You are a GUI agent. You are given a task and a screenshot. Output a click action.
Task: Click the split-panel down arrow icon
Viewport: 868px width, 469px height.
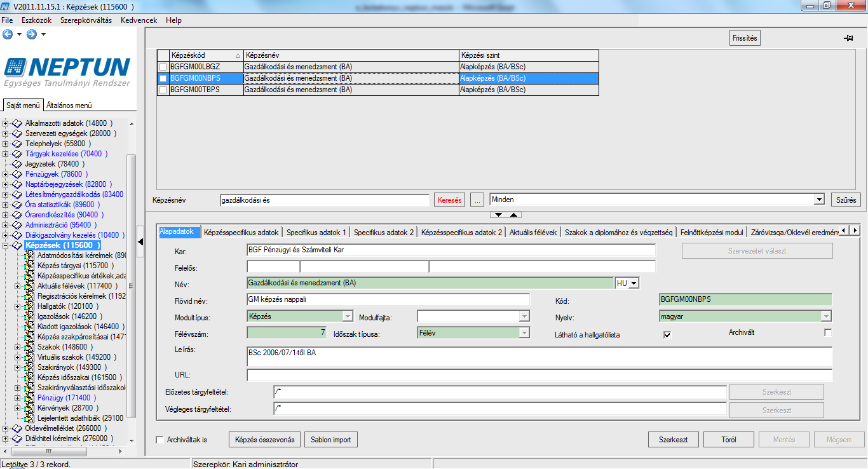tap(500, 215)
